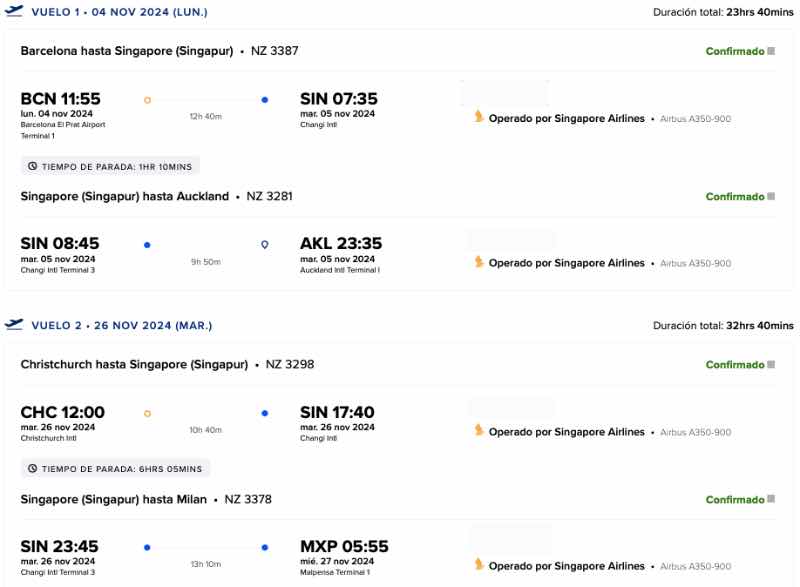Click orange origin dot on CHC–SIN route line

[x=147, y=413]
